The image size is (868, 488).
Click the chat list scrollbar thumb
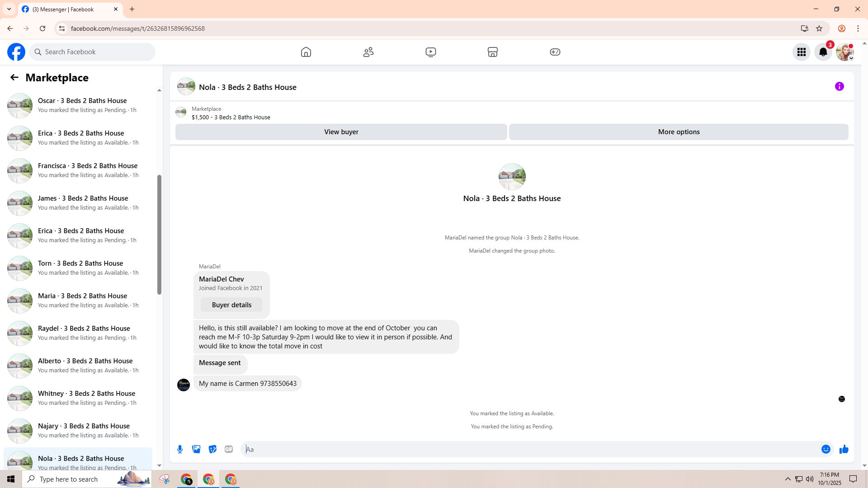[159, 235]
